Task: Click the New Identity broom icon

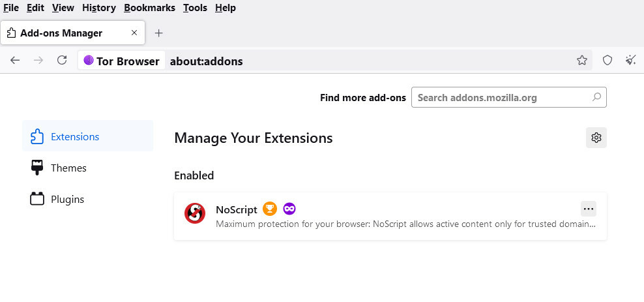Action: click(631, 61)
